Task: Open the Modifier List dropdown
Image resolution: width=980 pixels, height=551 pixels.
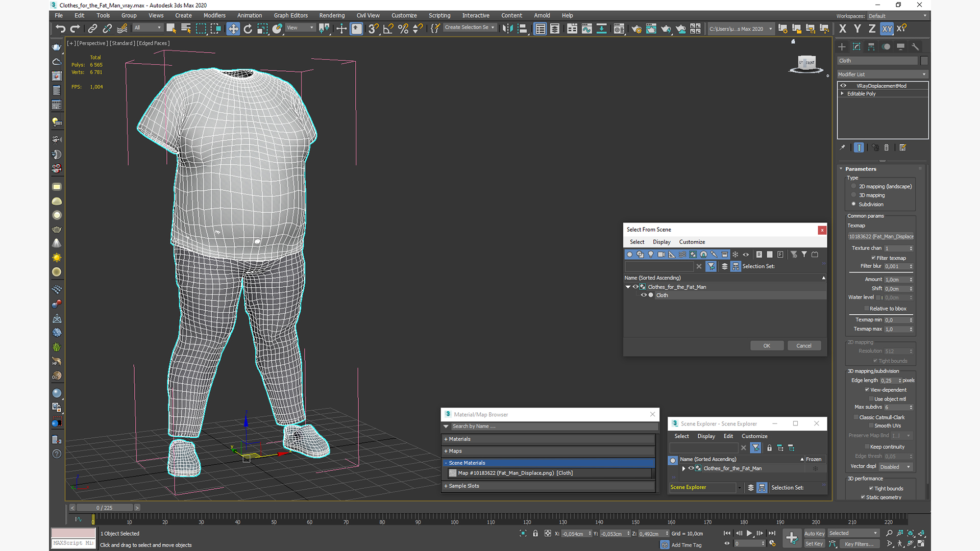Action: coord(882,74)
